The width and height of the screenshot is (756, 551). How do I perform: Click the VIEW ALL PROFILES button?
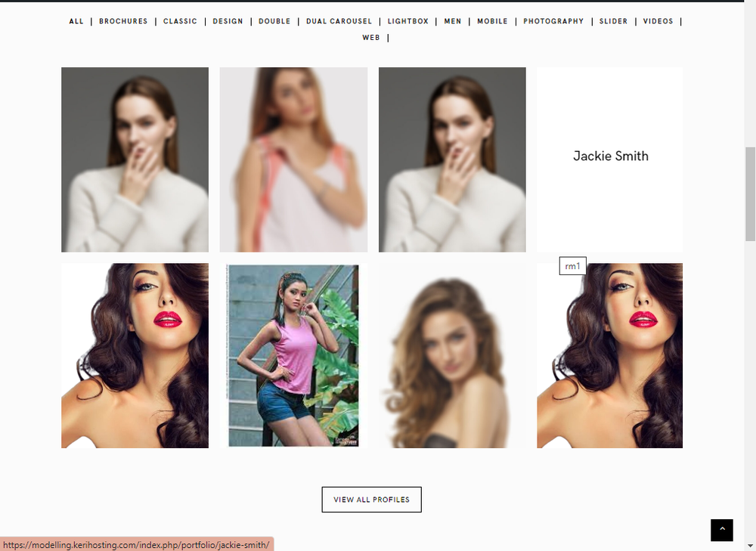coord(372,500)
